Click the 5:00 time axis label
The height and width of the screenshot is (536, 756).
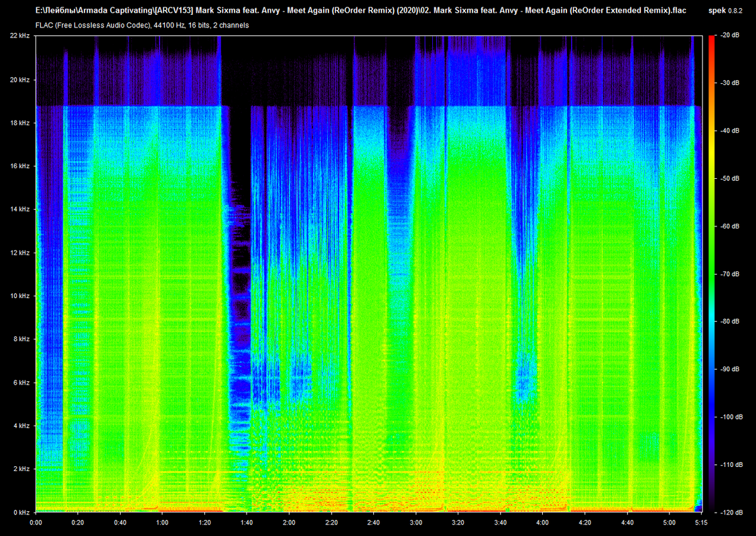coord(670,523)
